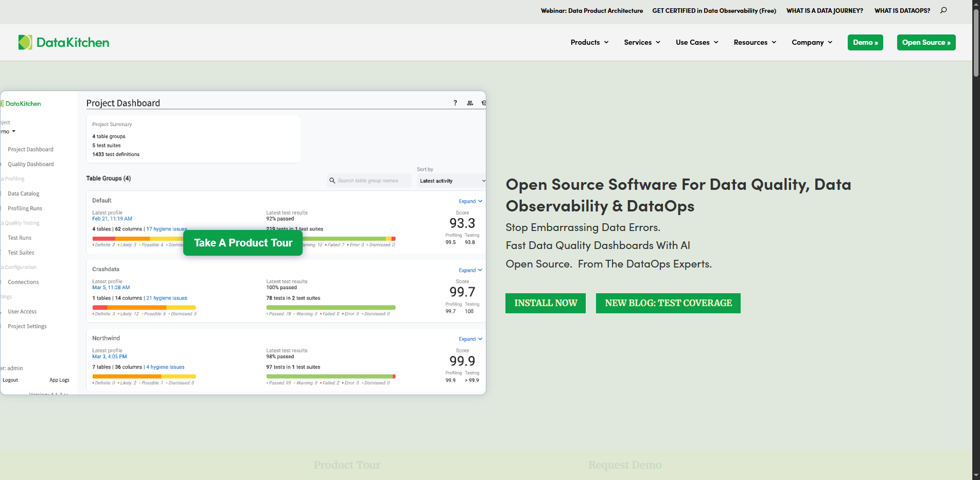This screenshot has height=480, width=980.
Task: Expand the Crashdata table group
Action: pyautogui.click(x=470, y=270)
